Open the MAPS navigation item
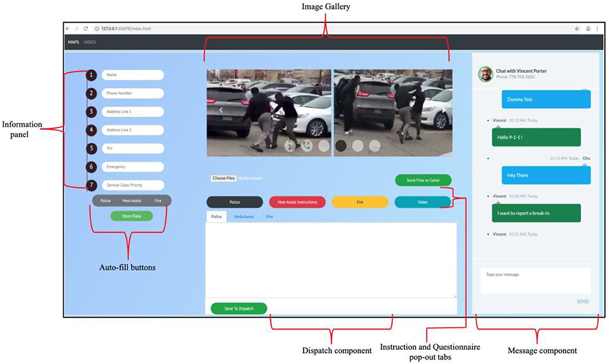This screenshot has height=364, width=611. click(73, 42)
